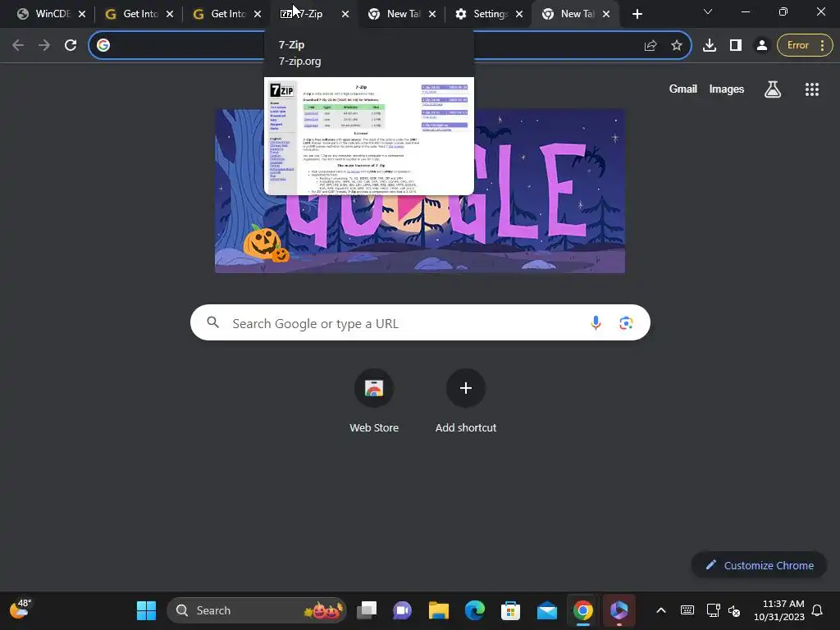Add a new shortcut tile
The image size is (840, 630).
point(466,402)
